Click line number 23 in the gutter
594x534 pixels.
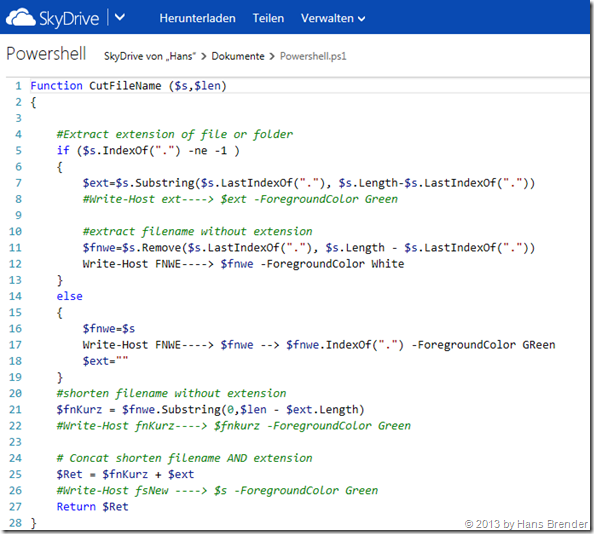(16, 442)
